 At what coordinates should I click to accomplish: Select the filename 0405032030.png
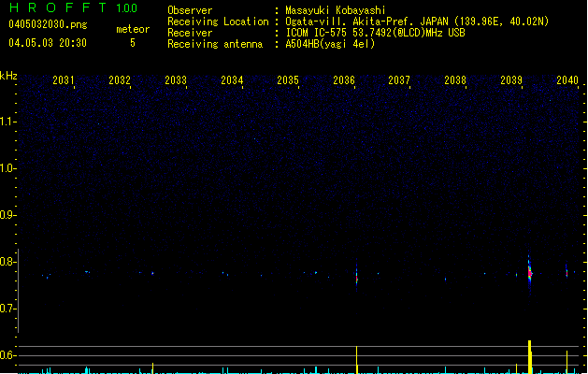pyautogui.click(x=48, y=24)
